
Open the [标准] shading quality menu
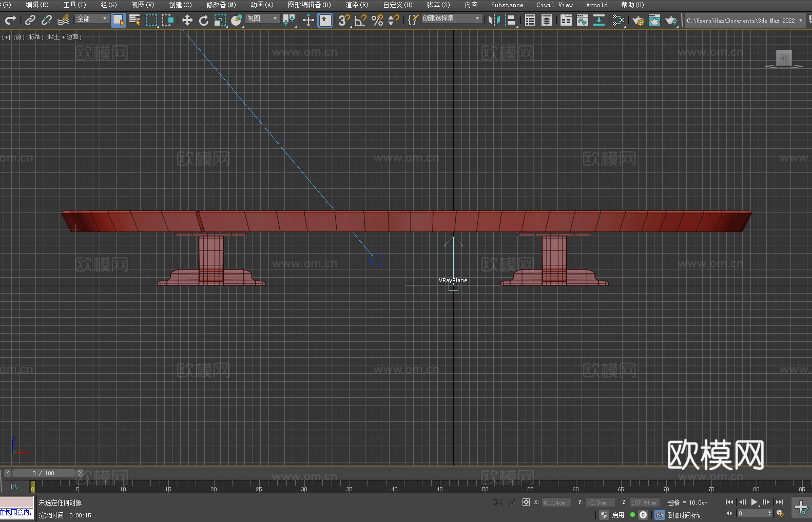pyautogui.click(x=35, y=37)
